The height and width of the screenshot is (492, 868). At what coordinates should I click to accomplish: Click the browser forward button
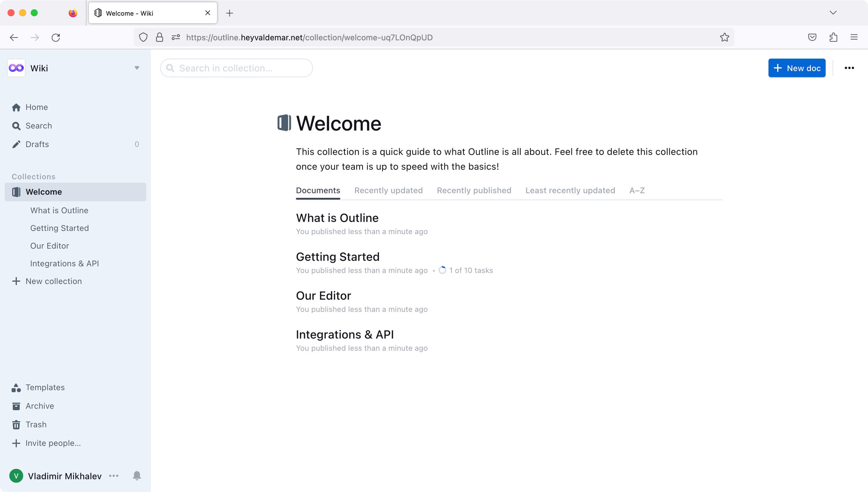[x=35, y=37]
